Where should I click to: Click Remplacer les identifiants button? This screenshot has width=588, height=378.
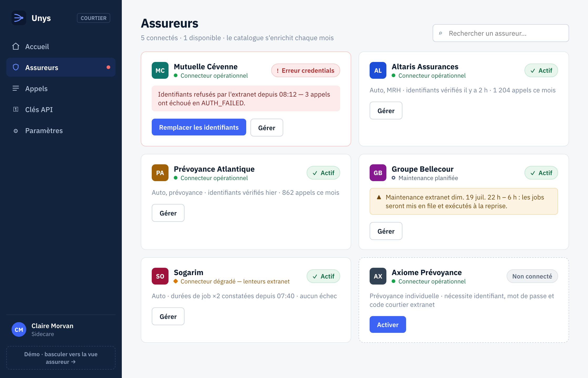coord(199,127)
